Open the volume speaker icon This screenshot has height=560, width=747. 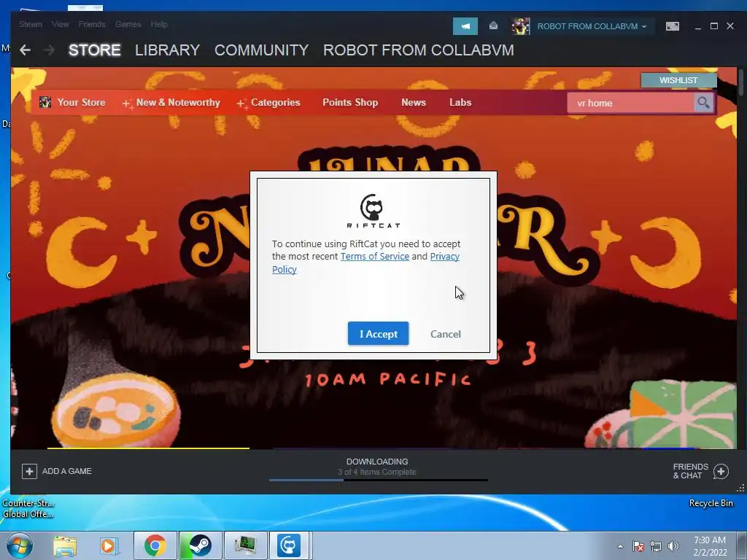pos(673,546)
